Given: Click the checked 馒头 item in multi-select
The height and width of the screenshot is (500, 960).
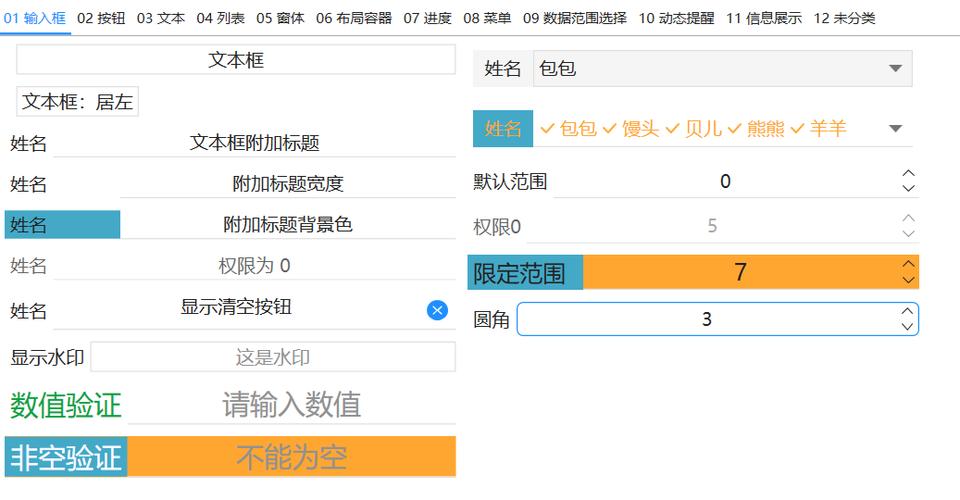Looking at the screenshot, I should point(631,129).
